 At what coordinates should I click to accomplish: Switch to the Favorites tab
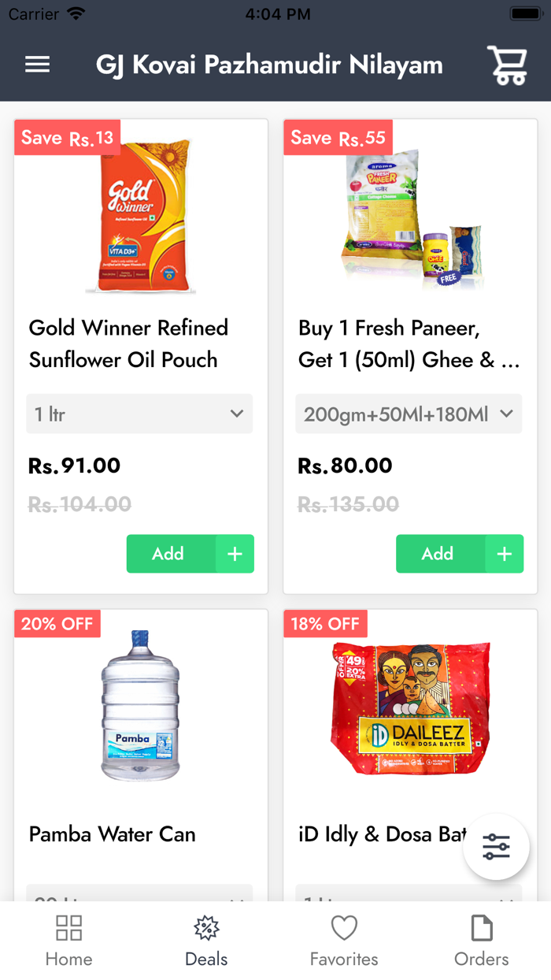[x=344, y=937]
